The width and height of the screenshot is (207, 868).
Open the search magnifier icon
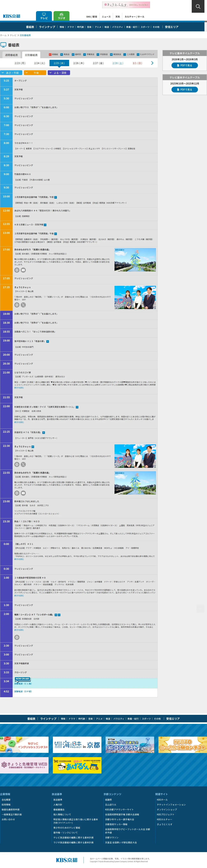(x=198, y=6)
